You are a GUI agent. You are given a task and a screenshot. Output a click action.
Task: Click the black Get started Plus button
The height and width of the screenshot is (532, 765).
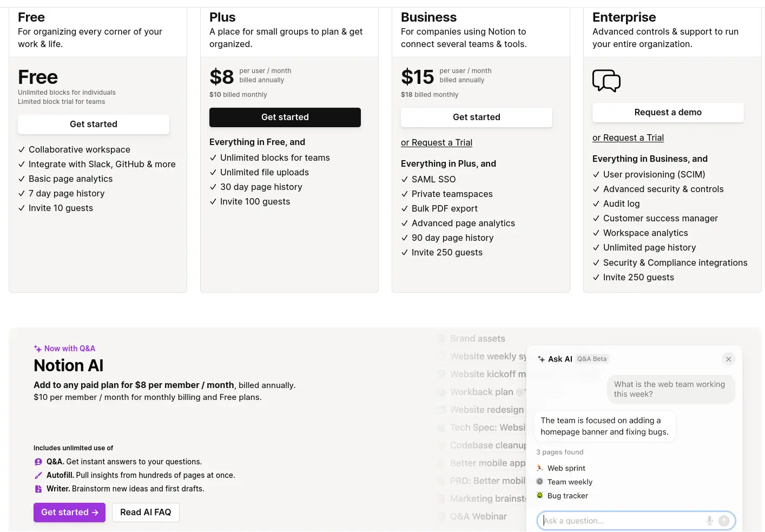(x=285, y=117)
